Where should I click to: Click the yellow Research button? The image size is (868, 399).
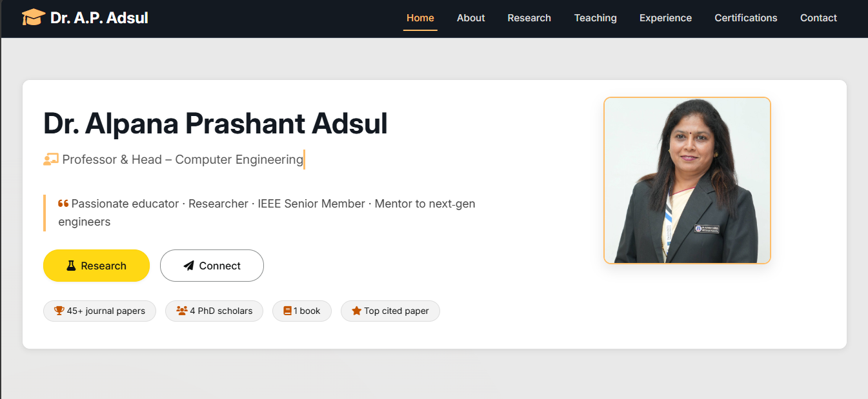pos(96,266)
